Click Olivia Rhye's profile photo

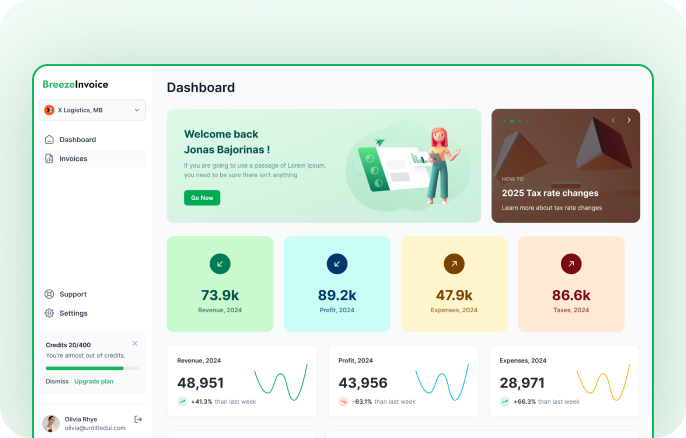coord(51,424)
